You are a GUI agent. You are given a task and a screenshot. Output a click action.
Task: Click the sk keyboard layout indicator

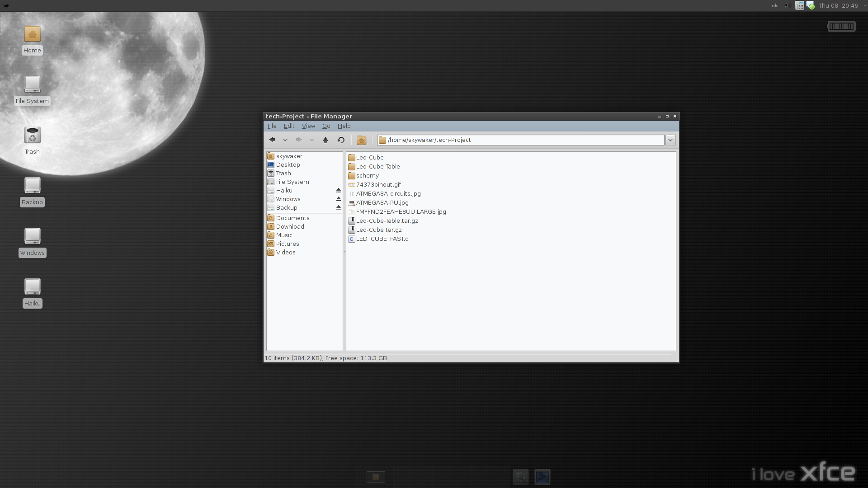click(775, 6)
